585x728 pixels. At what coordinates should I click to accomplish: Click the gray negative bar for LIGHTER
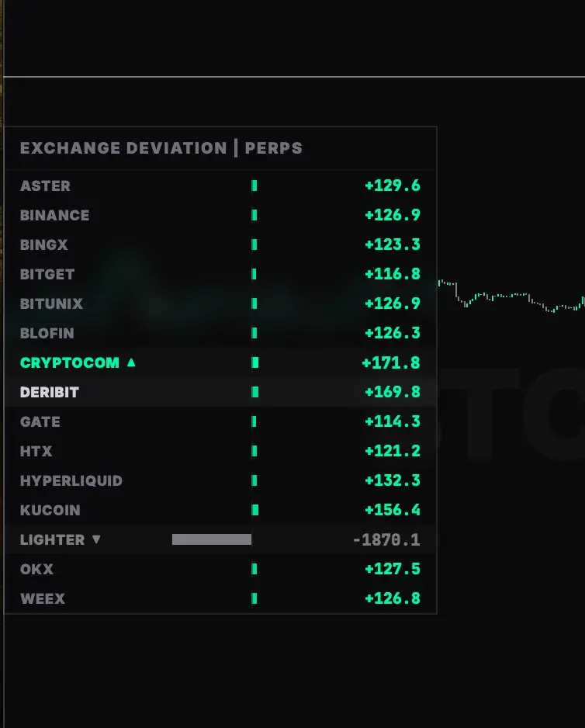tap(212, 539)
